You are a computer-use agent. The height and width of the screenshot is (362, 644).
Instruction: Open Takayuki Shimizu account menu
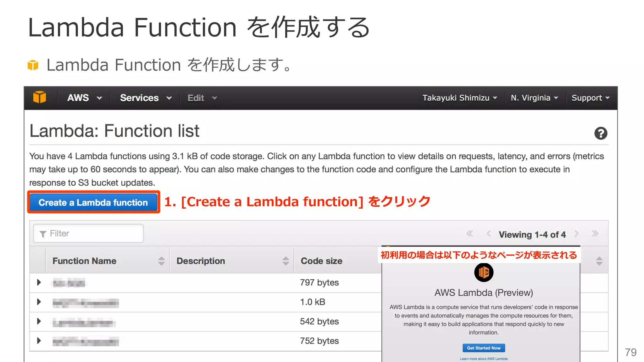click(x=460, y=98)
